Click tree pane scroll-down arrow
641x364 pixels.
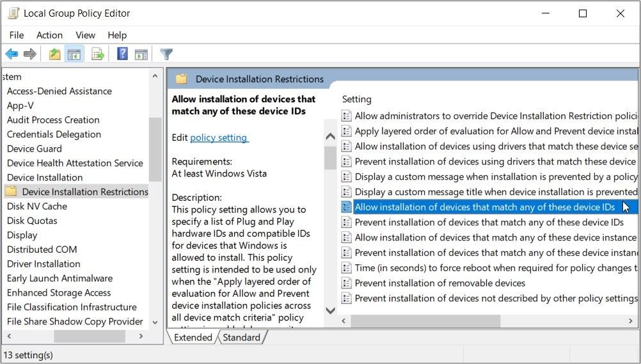155,322
